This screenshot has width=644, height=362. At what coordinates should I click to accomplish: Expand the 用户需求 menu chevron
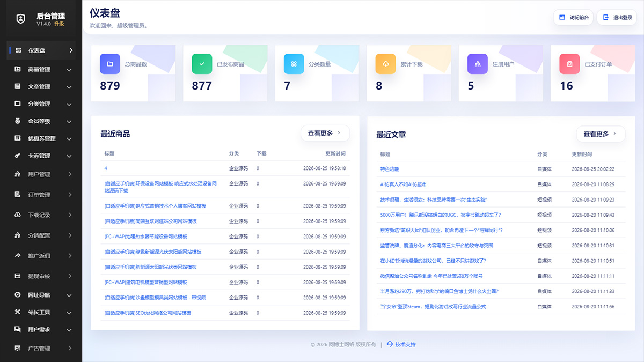point(69,330)
